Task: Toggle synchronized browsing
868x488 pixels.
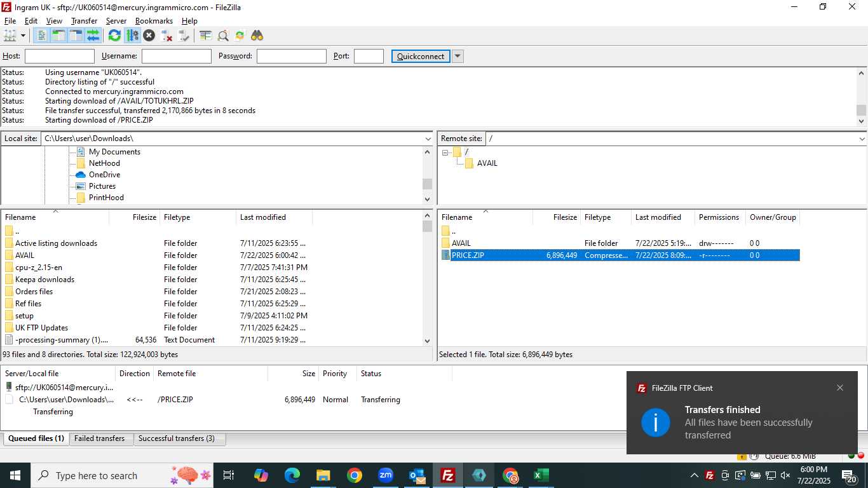Action: point(240,36)
